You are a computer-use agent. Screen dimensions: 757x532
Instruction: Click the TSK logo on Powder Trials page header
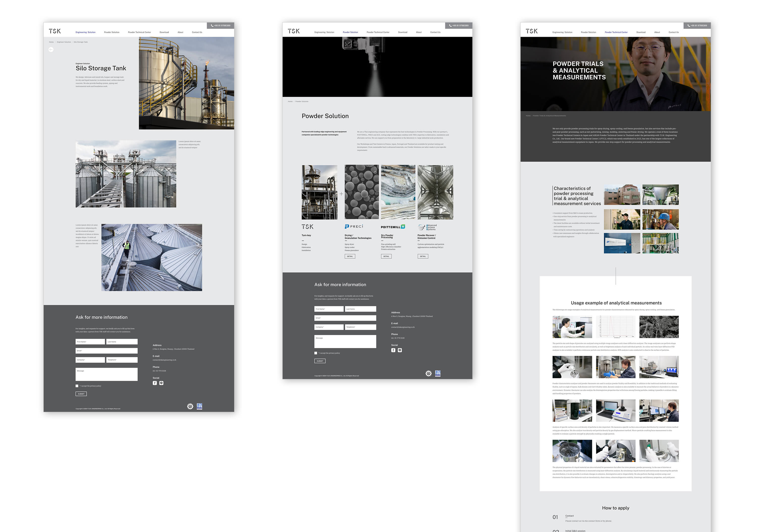[531, 31]
